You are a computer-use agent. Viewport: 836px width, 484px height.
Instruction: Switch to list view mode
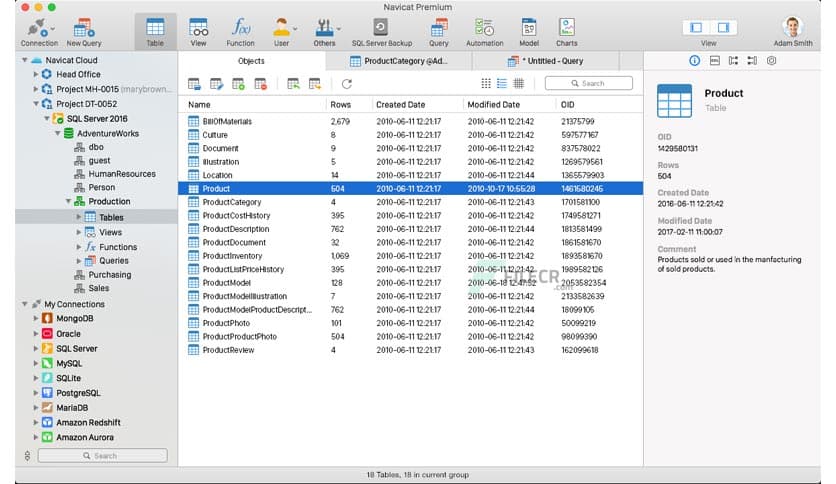click(x=502, y=83)
